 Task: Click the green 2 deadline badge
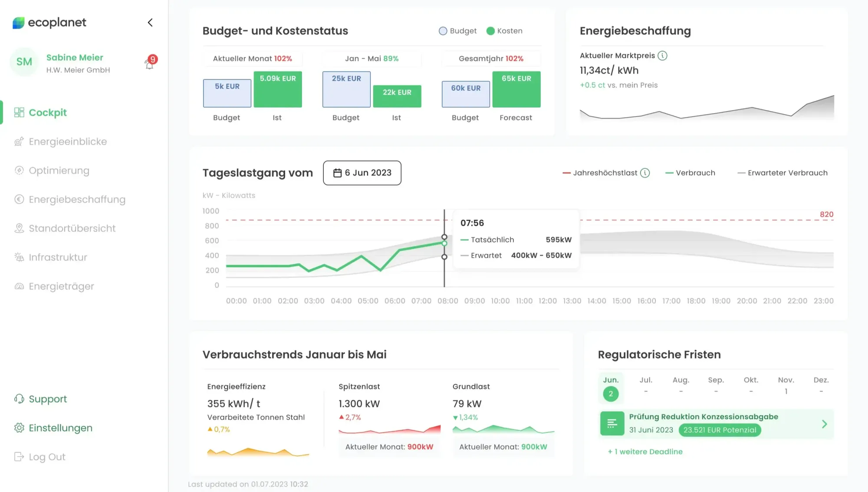(x=611, y=394)
